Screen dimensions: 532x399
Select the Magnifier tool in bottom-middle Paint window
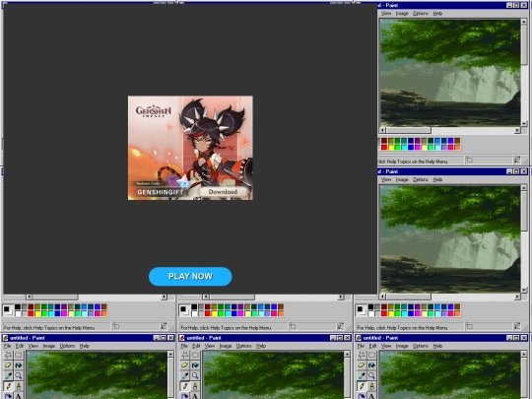(x=195, y=376)
